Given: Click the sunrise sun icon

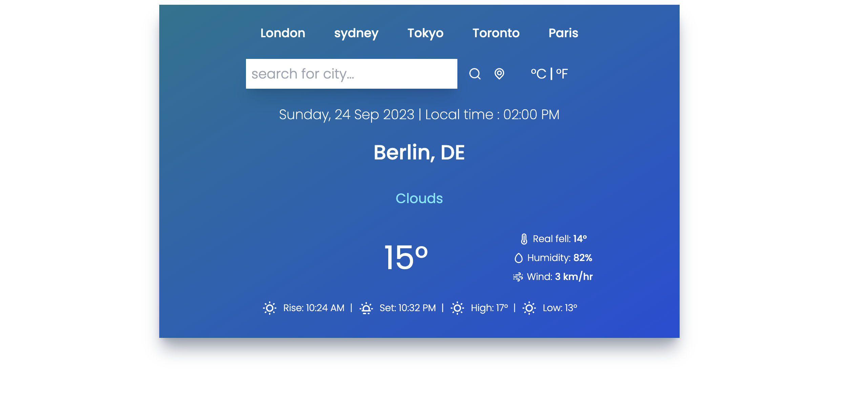Looking at the screenshot, I should (270, 308).
